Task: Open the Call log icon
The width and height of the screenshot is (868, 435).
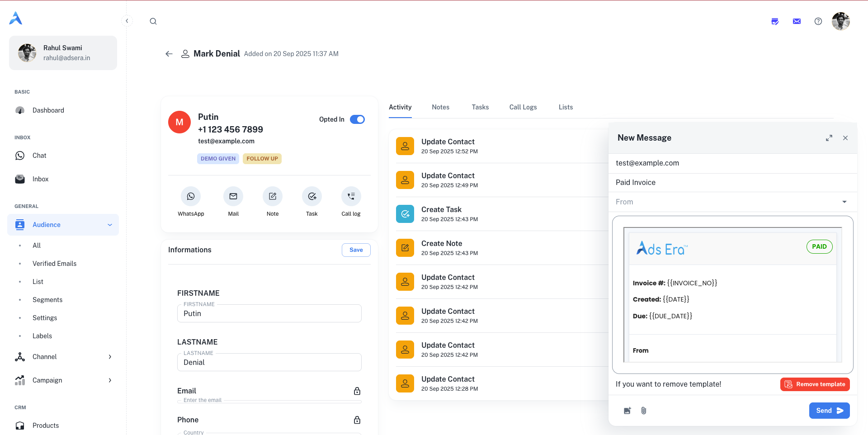Action: tap(351, 196)
